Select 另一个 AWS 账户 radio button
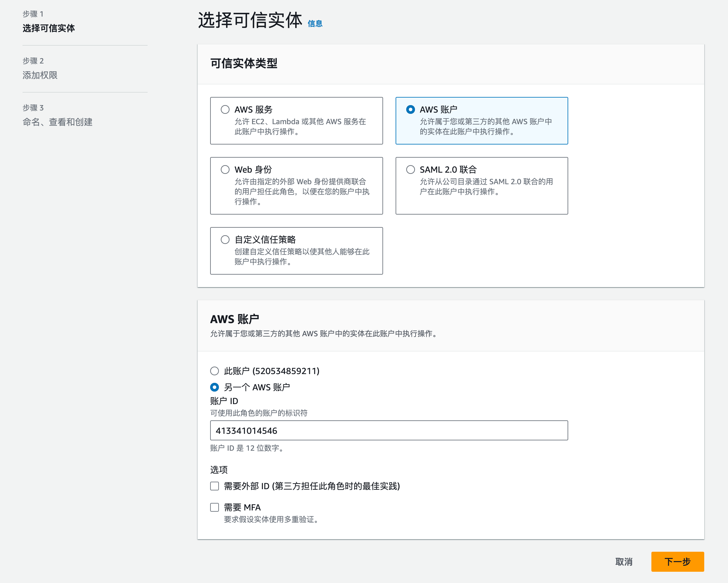728x583 pixels. (x=215, y=387)
